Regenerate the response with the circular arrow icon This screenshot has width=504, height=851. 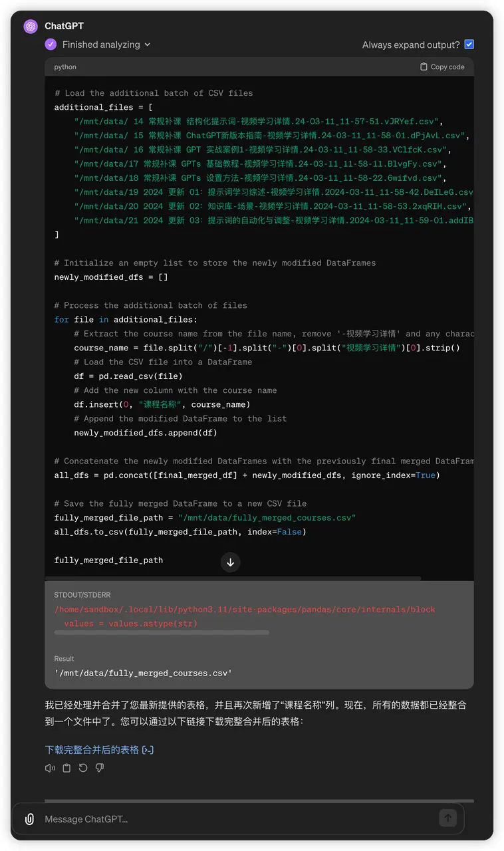pos(83,768)
